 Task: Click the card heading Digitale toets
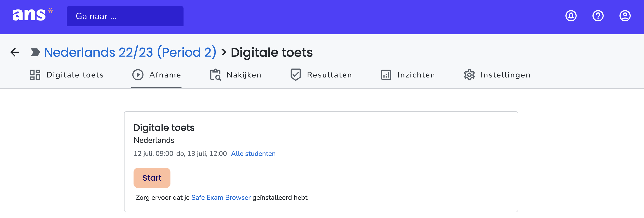point(164,127)
